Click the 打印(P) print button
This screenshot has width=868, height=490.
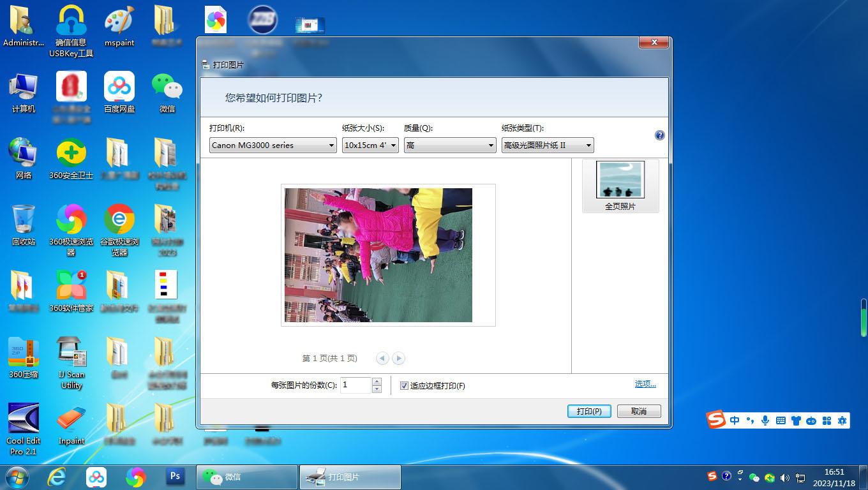(x=588, y=412)
